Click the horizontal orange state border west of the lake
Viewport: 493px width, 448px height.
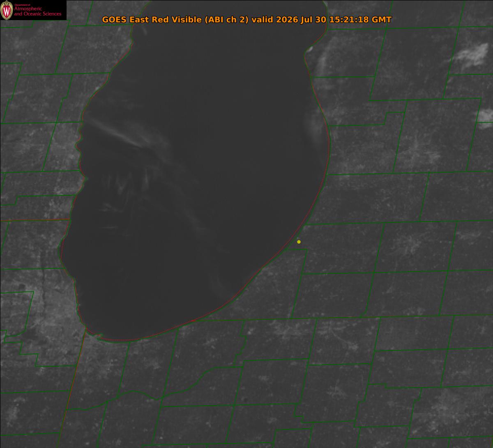[x=35, y=220]
